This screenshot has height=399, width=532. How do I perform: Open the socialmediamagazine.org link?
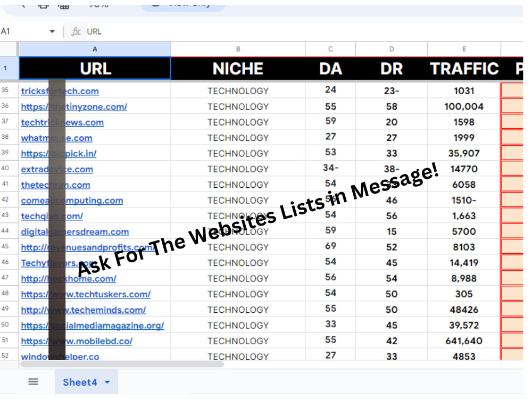click(x=93, y=326)
